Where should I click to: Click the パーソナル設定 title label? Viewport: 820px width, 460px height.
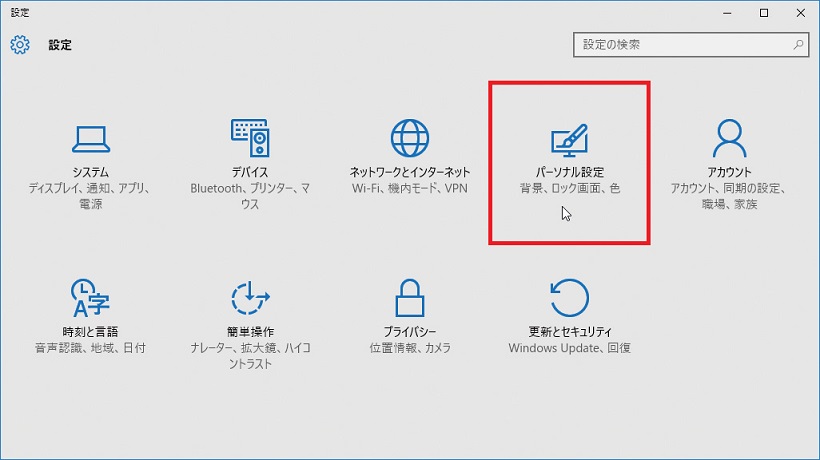570,172
